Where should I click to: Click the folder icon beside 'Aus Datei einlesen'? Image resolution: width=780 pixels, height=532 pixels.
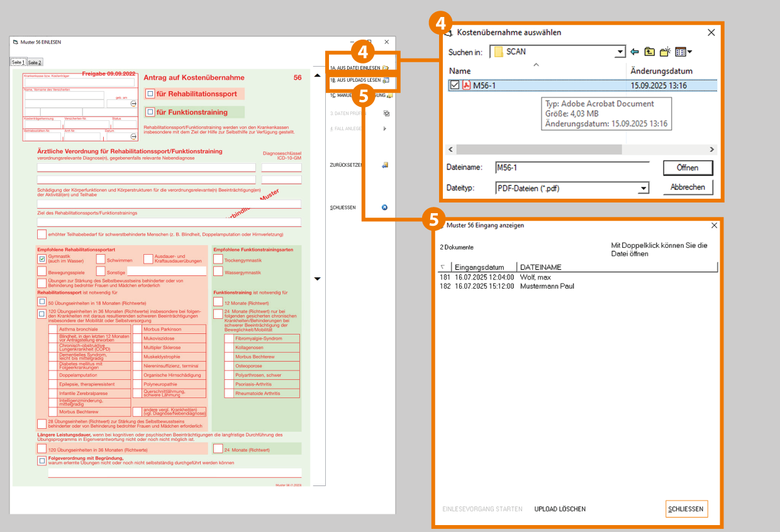click(386, 68)
